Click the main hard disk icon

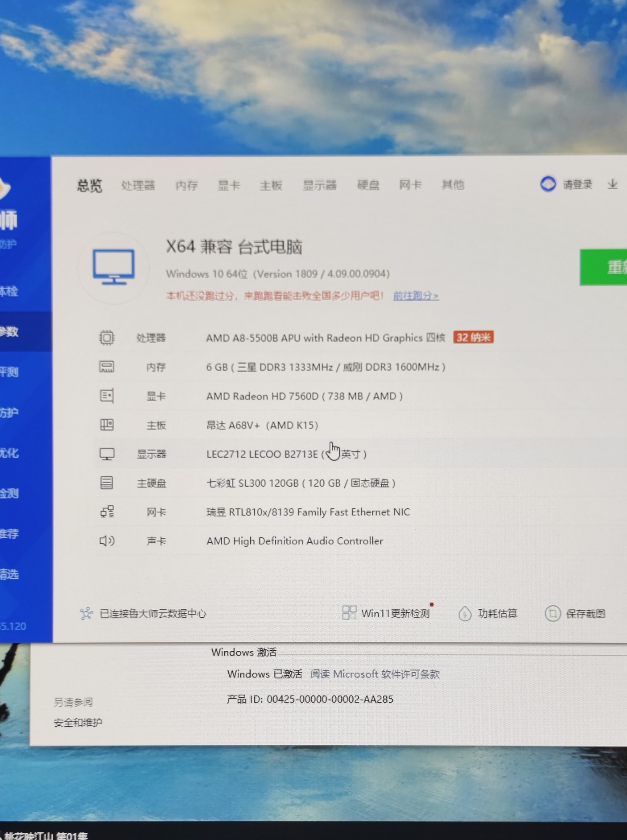coord(107,483)
